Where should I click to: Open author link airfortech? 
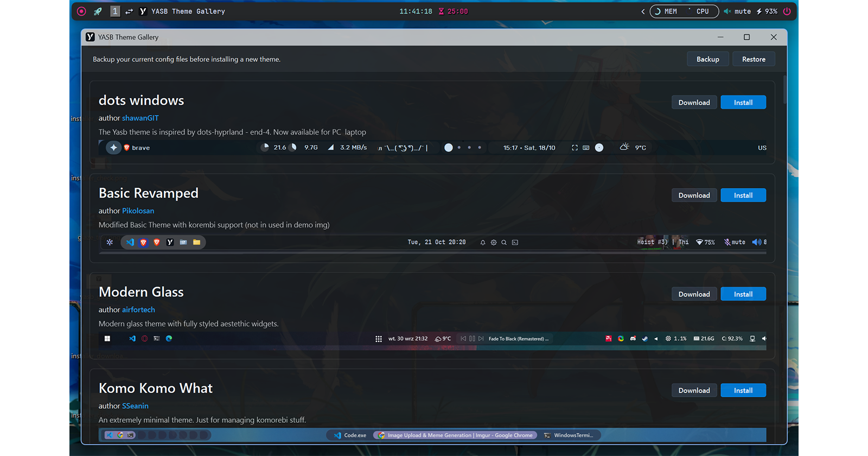(138, 309)
